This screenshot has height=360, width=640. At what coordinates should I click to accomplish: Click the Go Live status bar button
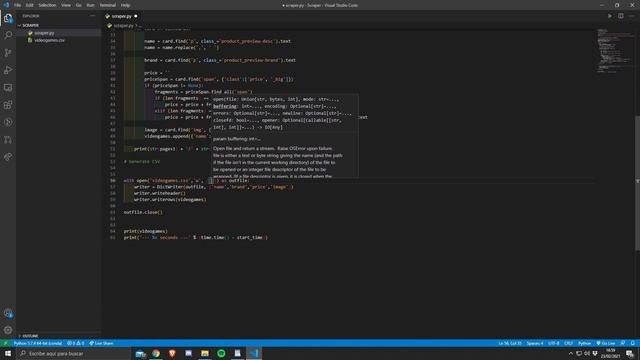(x=606, y=343)
